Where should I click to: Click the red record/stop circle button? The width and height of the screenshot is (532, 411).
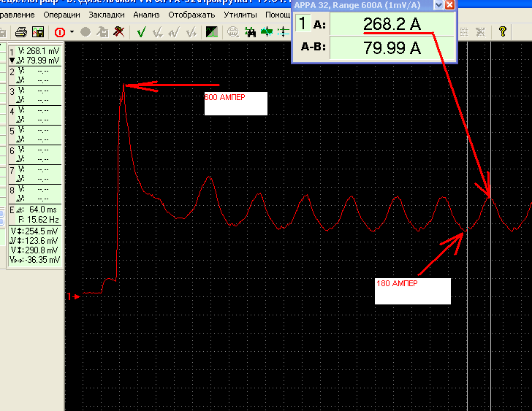click(60, 32)
